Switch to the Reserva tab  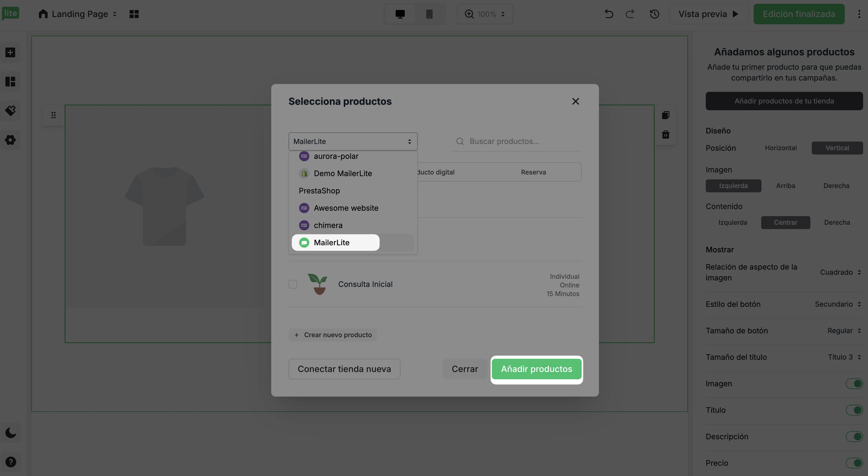click(x=533, y=172)
